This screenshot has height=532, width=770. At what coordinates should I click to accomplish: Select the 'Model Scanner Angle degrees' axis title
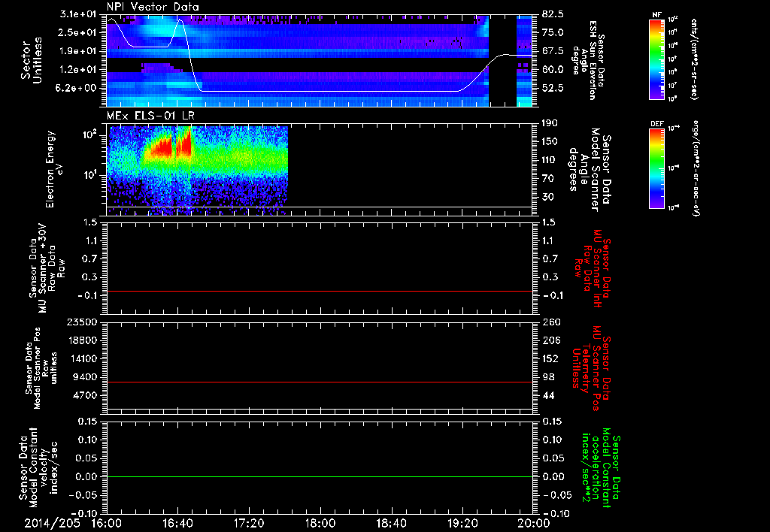click(590, 169)
